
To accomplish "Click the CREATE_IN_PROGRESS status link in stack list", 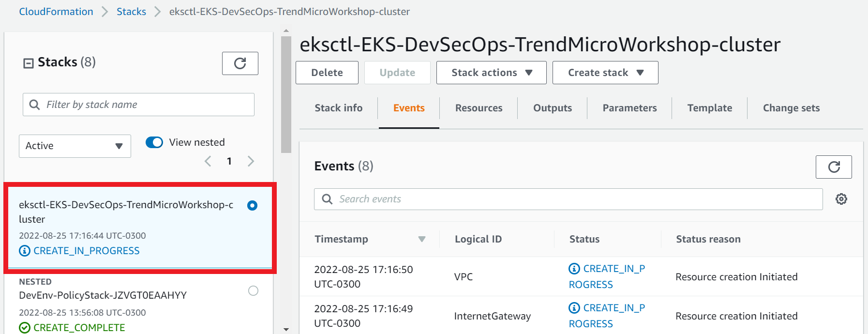I will coord(87,251).
